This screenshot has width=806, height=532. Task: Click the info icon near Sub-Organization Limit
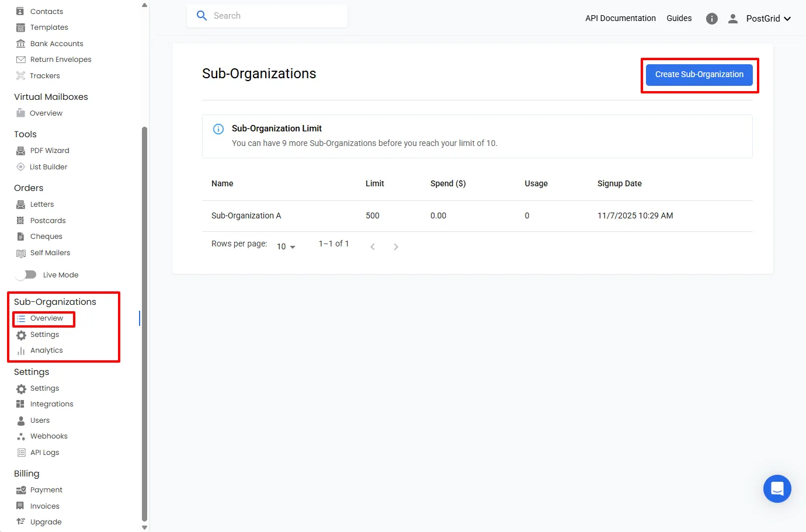[x=218, y=129]
